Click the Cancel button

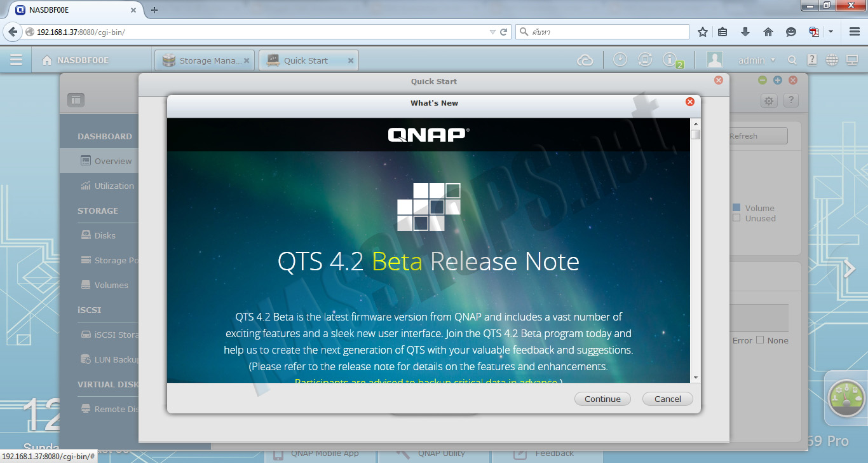pos(668,399)
